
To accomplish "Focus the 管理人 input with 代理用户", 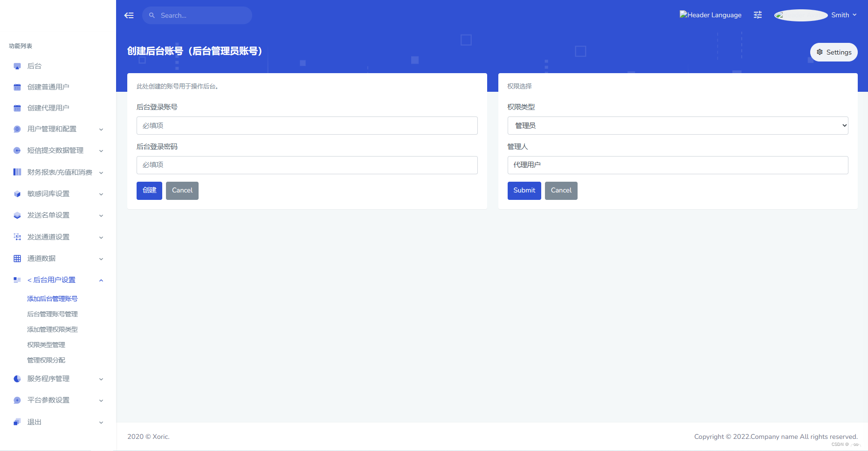I will [x=678, y=165].
